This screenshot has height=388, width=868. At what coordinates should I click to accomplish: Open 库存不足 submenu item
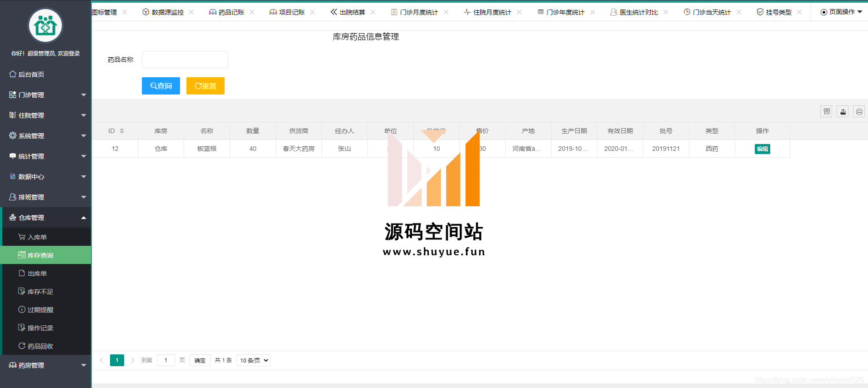tap(46, 291)
